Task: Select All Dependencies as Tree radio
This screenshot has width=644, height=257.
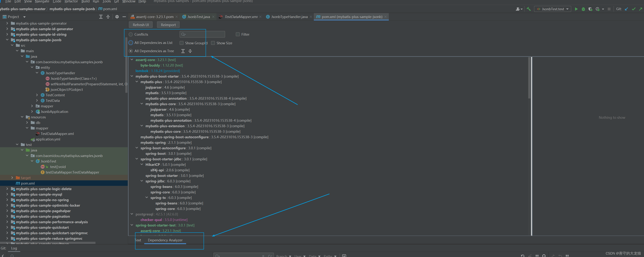Action: pyautogui.click(x=131, y=51)
